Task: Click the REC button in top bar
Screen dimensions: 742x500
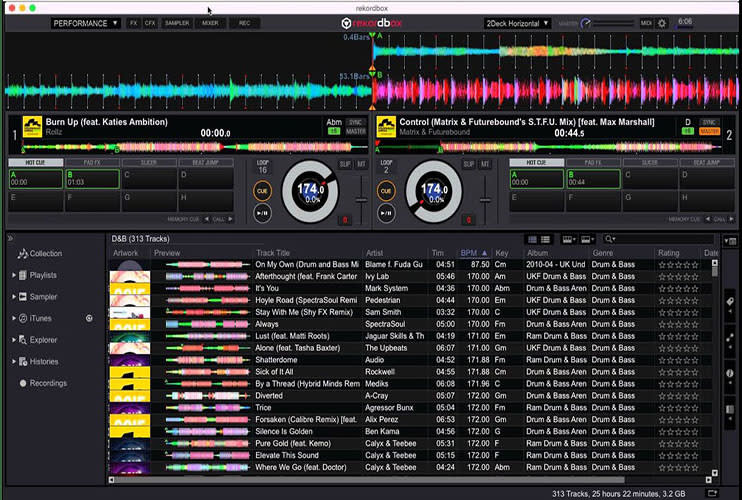Action: [x=244, y=23]
